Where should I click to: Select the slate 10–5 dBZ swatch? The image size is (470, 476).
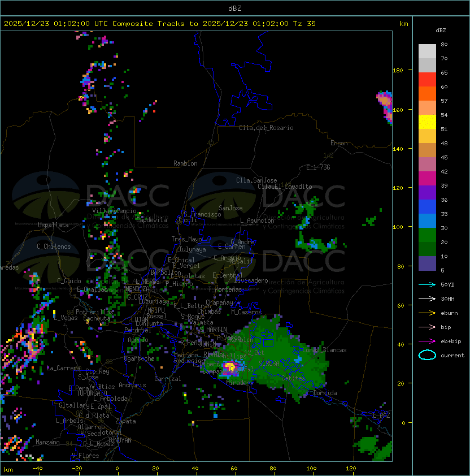pos(427,263)
